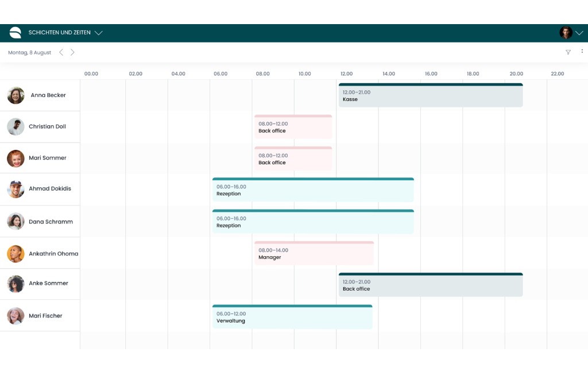
Task: Open Ankathrin Ohoma's Manager shift
Action: (314, 253)
